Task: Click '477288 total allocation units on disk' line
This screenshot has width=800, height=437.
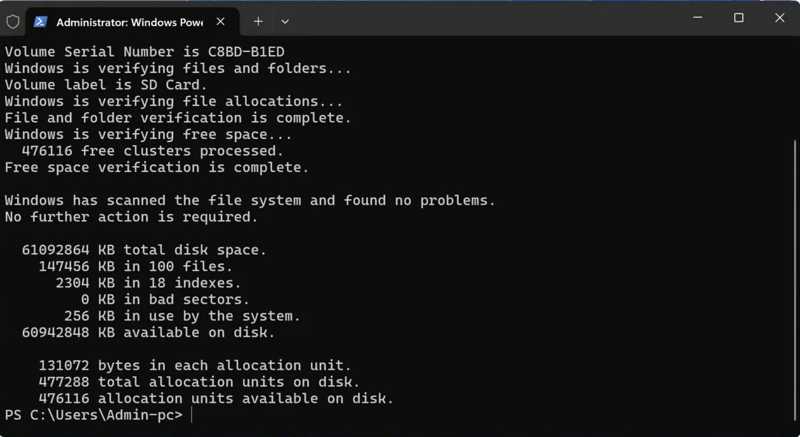Action: pos(199,382)
